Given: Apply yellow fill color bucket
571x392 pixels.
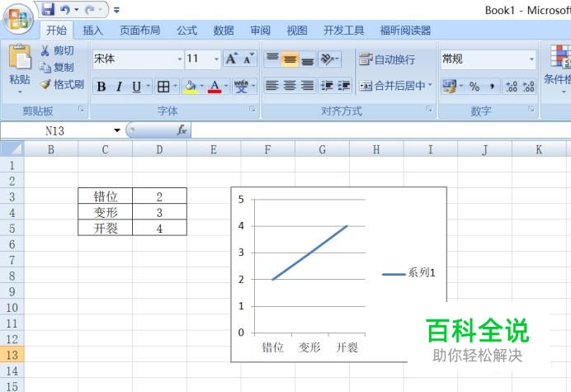Looking at the screenshot, I should (191, 87).
